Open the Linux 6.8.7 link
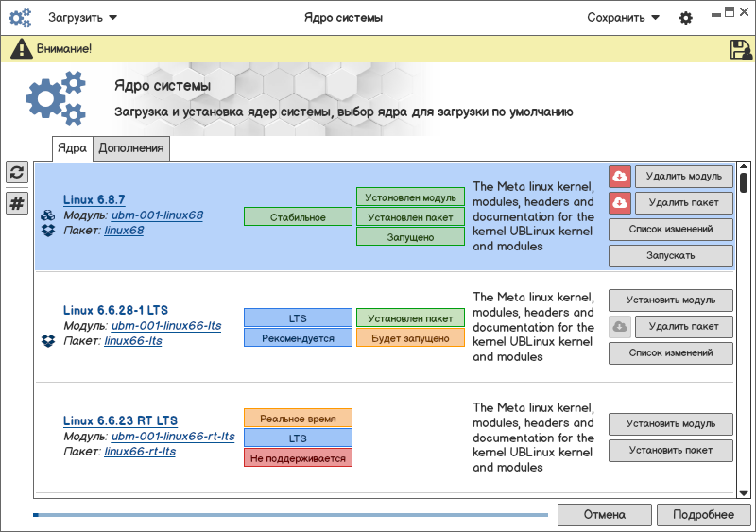Image resolution: width=756 pixels, height=532 pixels. point(94,199)
